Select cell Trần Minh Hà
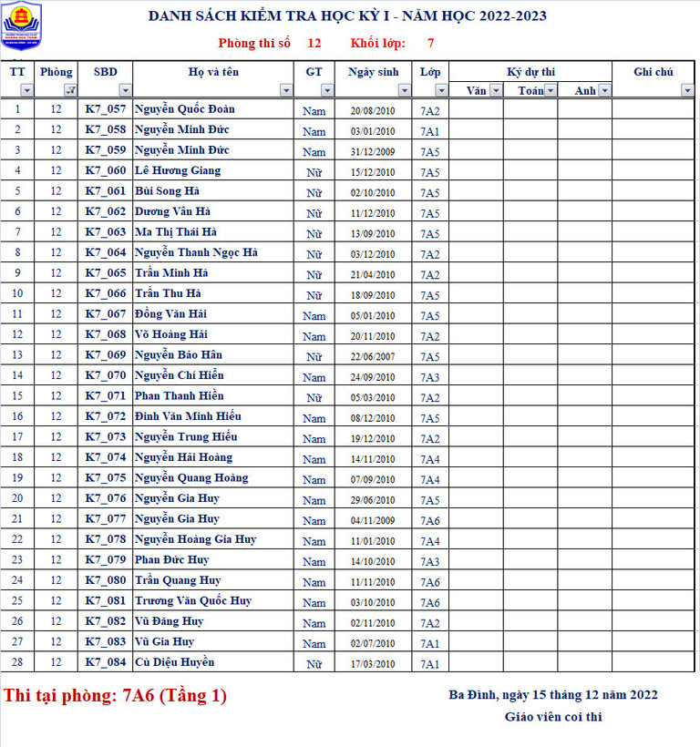Image resolution: width=700 pixels, height=747 pixels. pyautogui.click(x=213, y=273)
